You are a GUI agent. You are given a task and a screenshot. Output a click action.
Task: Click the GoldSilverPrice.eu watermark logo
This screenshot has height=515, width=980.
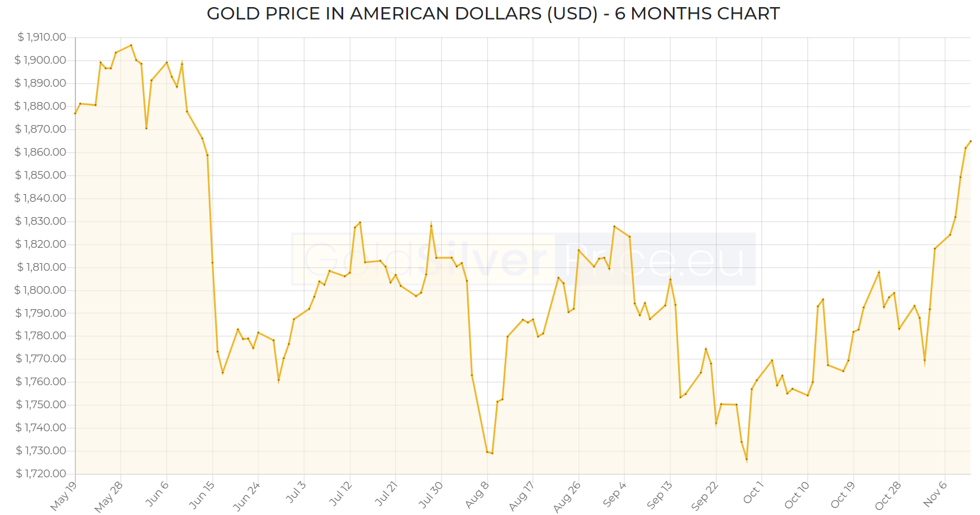[524, 260]
